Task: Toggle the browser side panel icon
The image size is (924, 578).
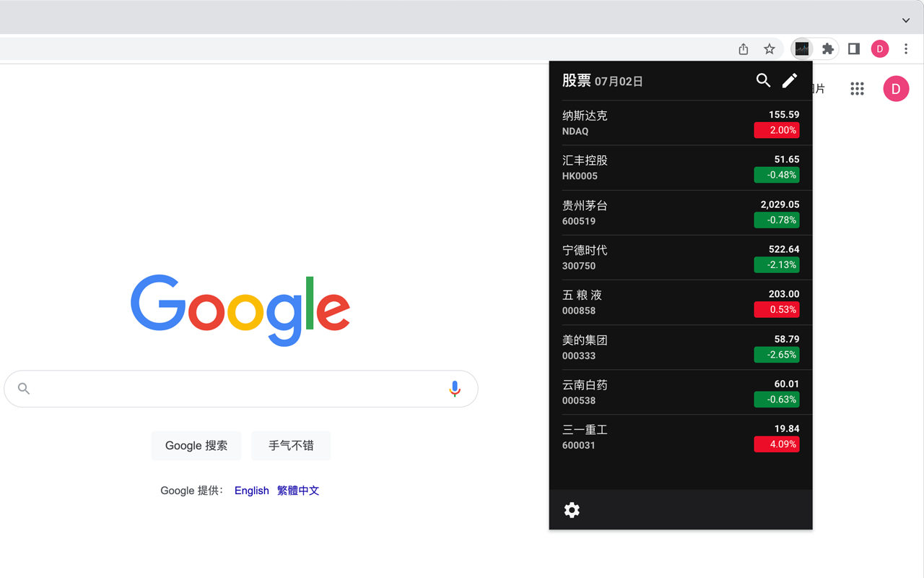Action: pyautogui.click(x=854, y=49)
